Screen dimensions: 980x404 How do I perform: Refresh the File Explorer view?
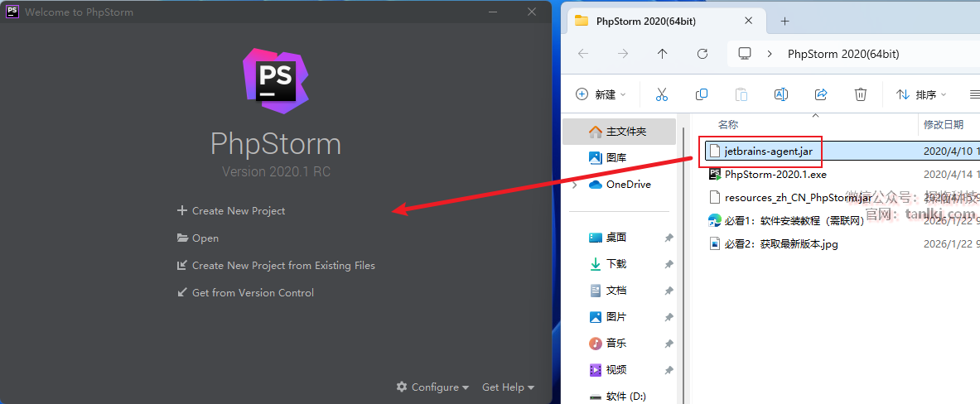702,54
